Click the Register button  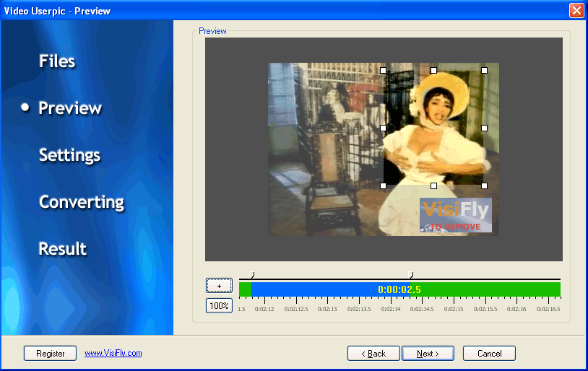coord(50,354)
